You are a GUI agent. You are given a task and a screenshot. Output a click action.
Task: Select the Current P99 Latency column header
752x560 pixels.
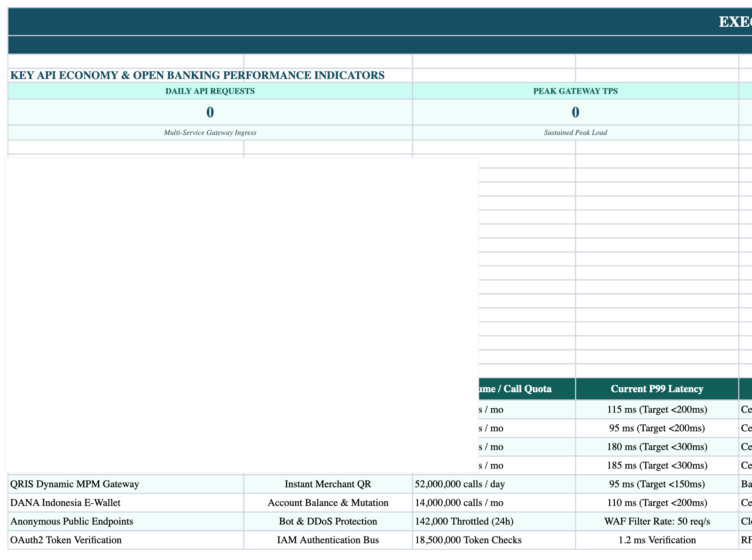tap(657, 389)
